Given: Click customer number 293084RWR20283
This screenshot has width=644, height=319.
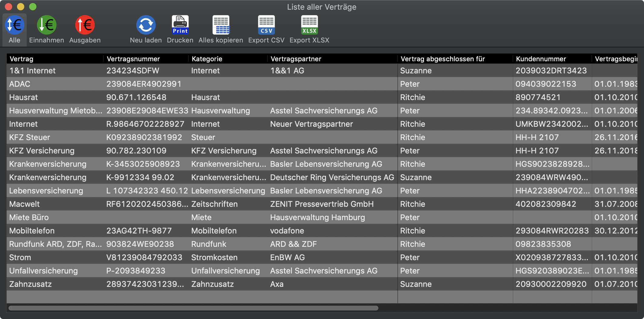Looking at the screenshot, I should pyautogui.click(x=552, y=231).
